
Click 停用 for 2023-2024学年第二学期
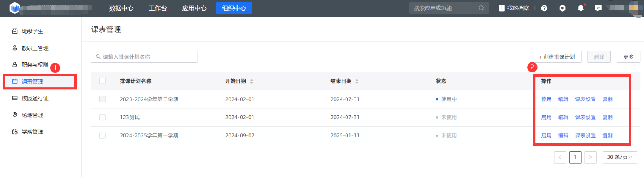coord(546,99)
